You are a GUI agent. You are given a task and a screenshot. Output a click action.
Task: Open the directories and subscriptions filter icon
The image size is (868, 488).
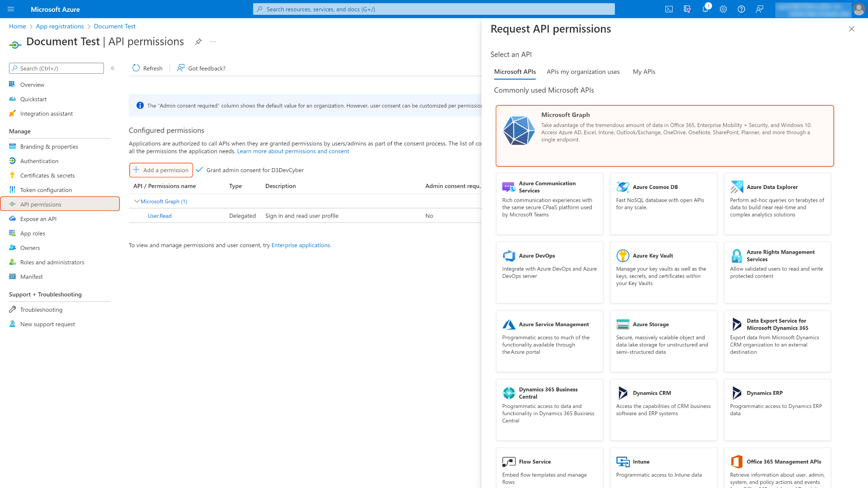(687, 9)
